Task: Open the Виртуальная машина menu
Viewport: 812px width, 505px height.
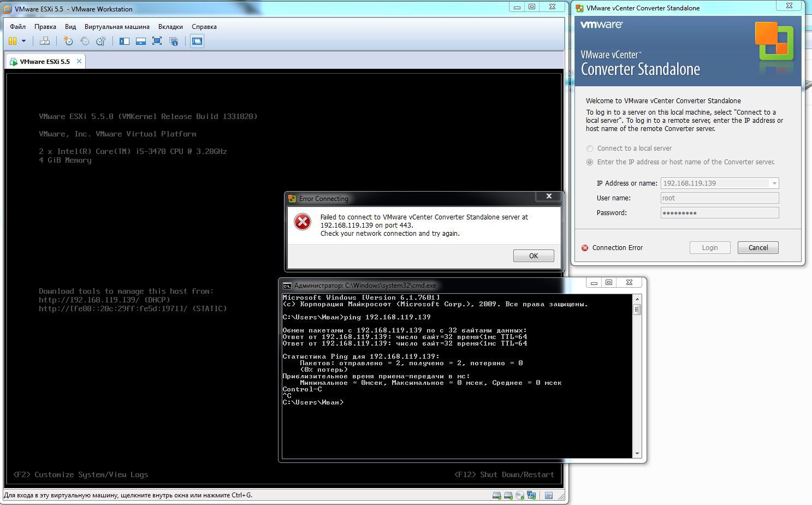Action: click(x=117, y=27)
